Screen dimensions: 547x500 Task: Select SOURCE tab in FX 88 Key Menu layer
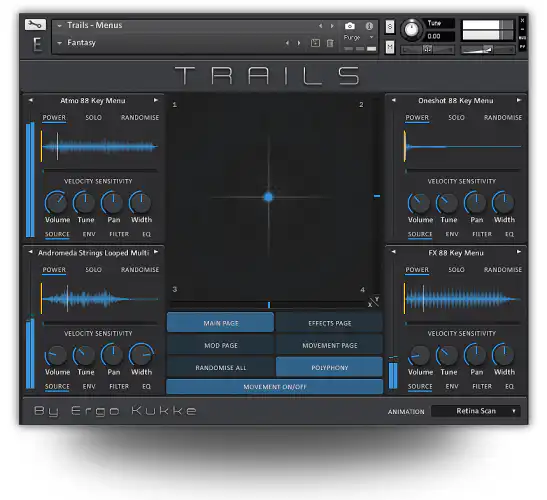420,386
